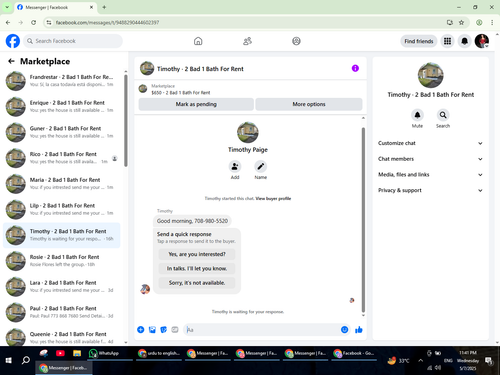Open the Rico conversation

[x=61, y=158]
